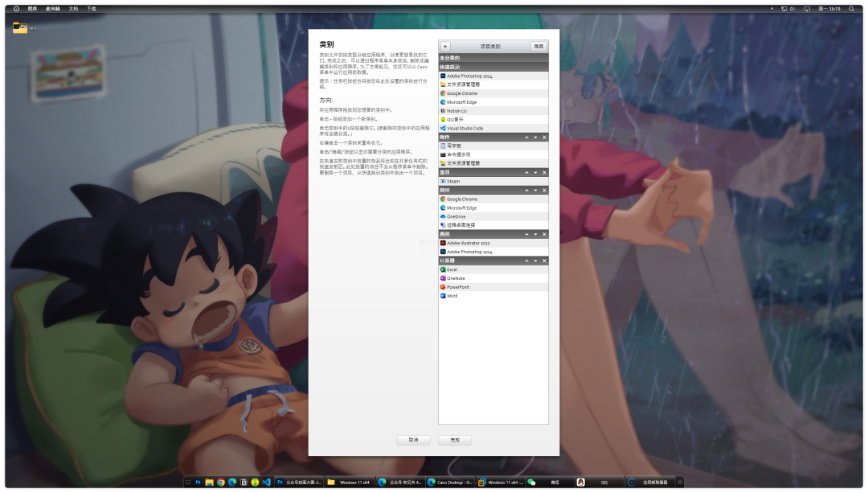The image size is (868, 493).
Task: Move the 游戏 category up
Action: coord(526,173)
